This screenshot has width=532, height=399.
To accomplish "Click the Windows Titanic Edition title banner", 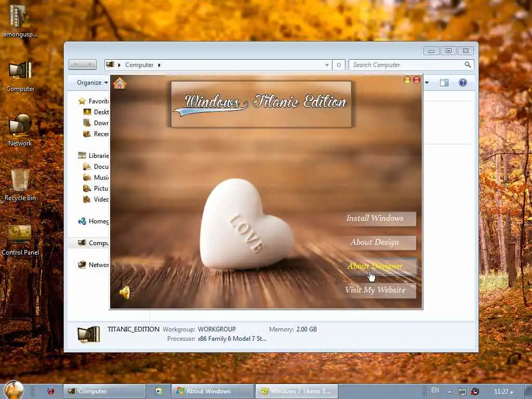I will 261,104.
